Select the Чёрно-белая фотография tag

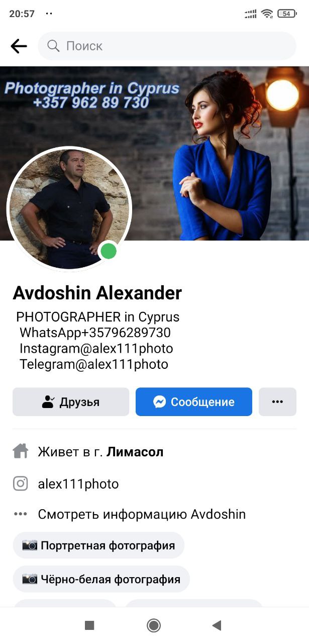(101, 579)
